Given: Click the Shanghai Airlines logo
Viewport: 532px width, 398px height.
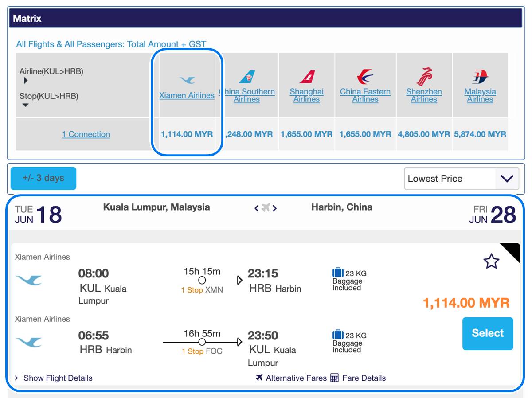Looking at the screenshot, I should click(307, 77).
